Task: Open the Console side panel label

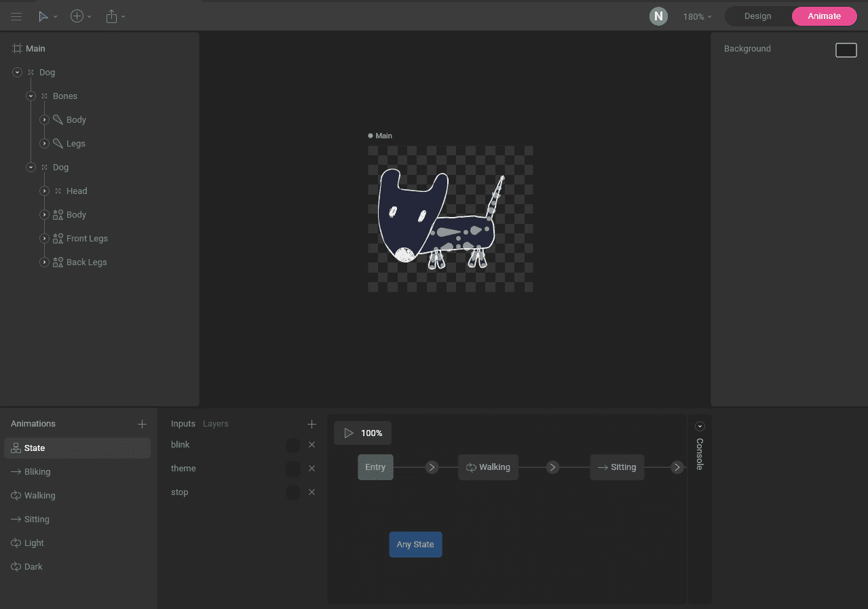Action: pyautogui.click(x=700, y=454)
